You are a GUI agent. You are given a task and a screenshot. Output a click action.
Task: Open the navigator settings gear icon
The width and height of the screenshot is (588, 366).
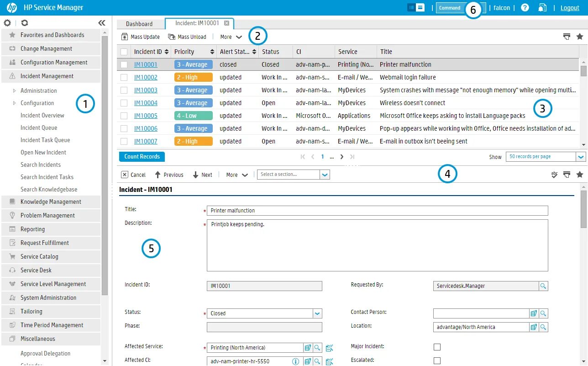(7, 23)
